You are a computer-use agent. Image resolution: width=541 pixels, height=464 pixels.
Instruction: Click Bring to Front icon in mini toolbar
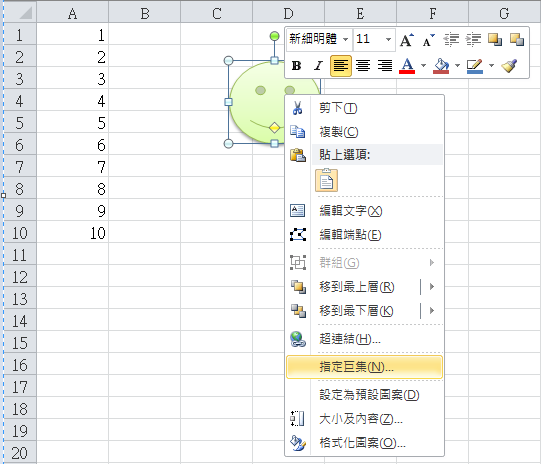[495, 40]
